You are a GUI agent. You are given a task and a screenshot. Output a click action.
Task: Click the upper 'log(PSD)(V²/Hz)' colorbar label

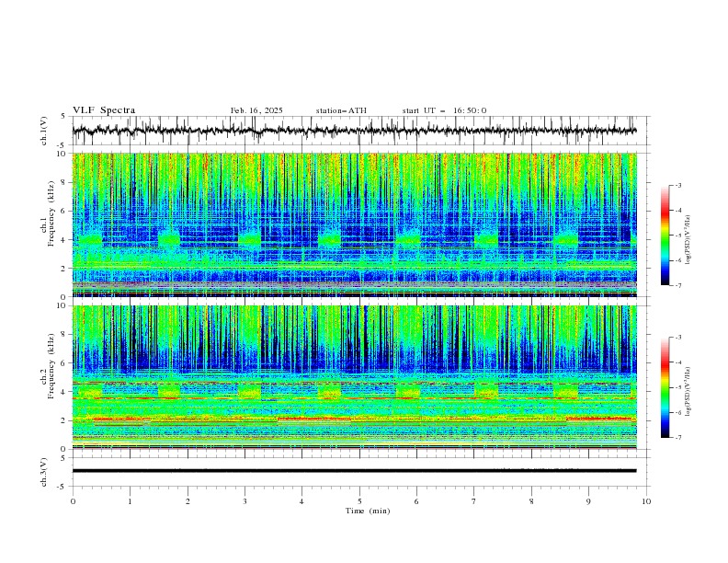(x=688, y=240)
